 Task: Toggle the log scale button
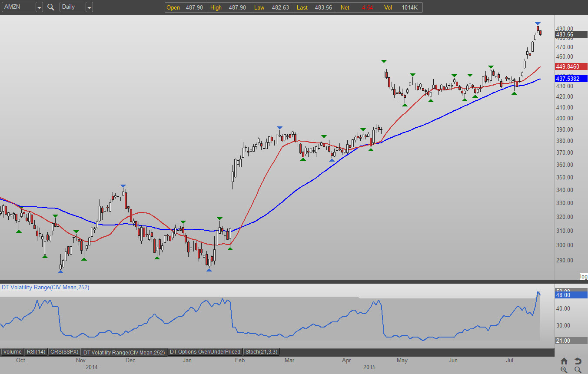pos(583,277)
